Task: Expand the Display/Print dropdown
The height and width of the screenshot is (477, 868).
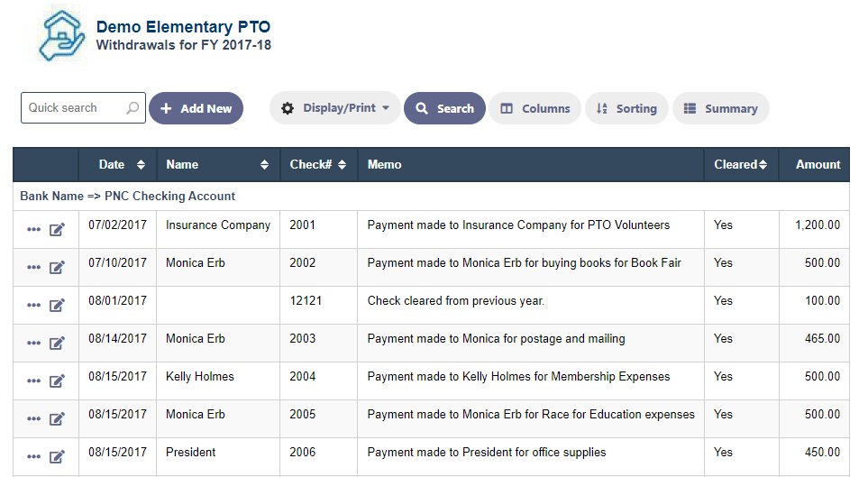Action: pos(335,108)
